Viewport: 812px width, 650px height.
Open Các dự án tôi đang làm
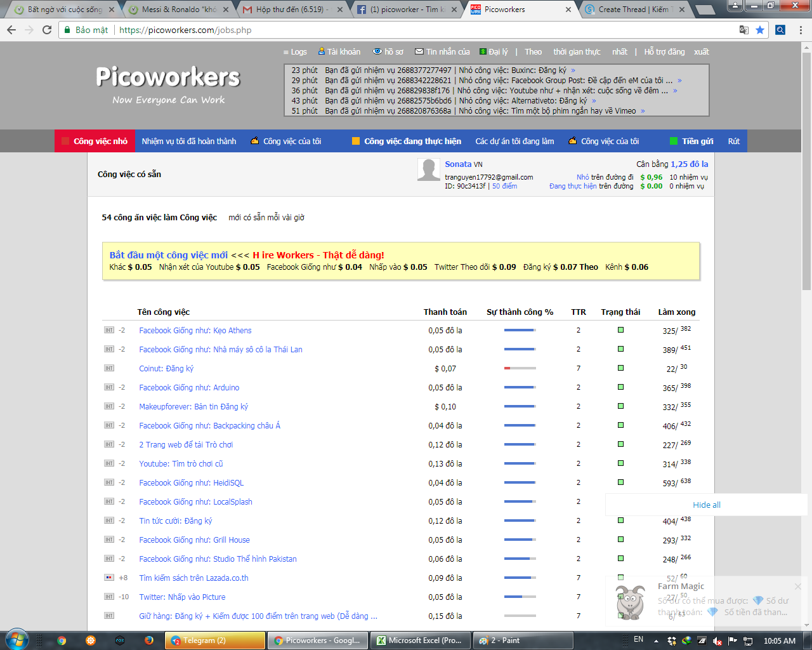[515, 141]
